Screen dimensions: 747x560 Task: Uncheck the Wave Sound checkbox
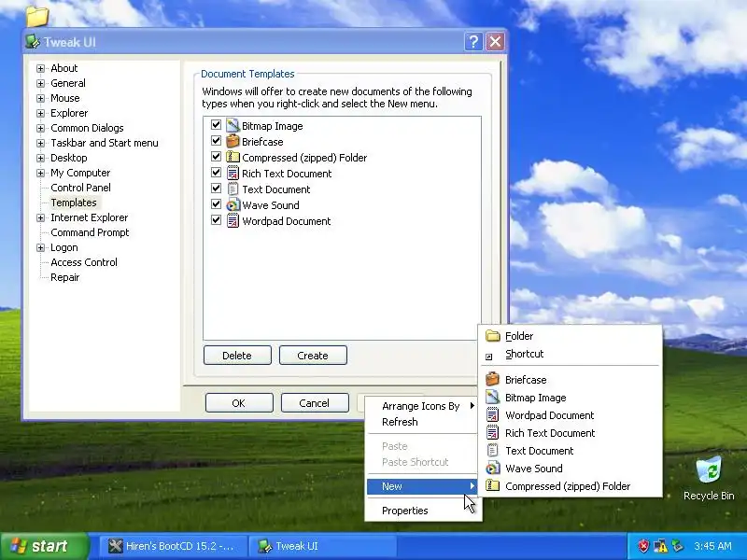(x=217, y=204)
